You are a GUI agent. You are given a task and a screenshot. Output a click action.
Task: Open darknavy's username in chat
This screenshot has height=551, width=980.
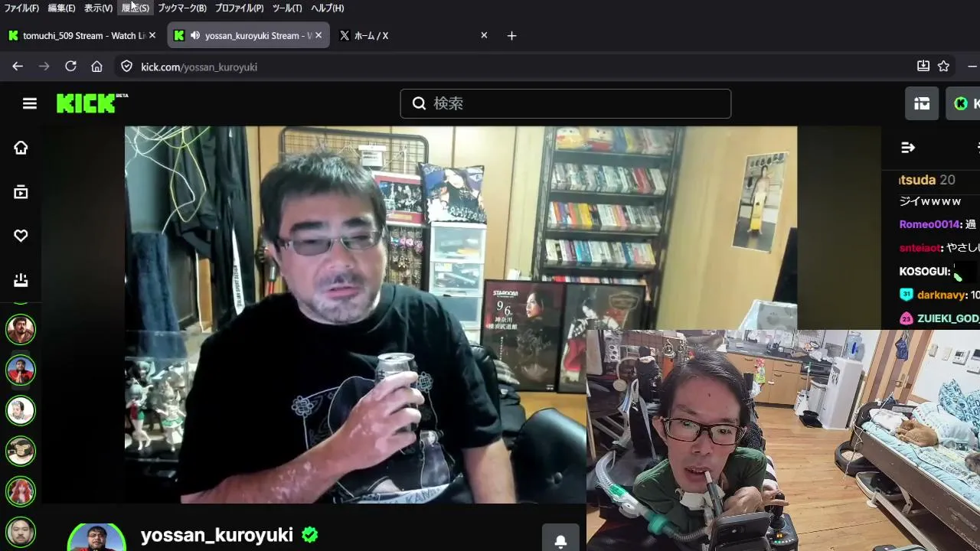tap(942, 295)
